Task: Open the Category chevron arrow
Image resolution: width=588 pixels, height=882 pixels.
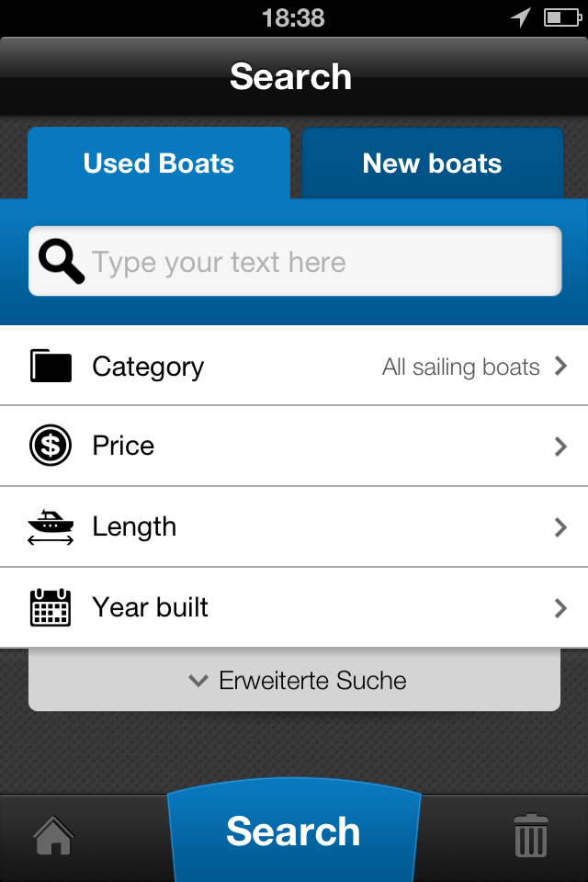Action: [560, 367]
